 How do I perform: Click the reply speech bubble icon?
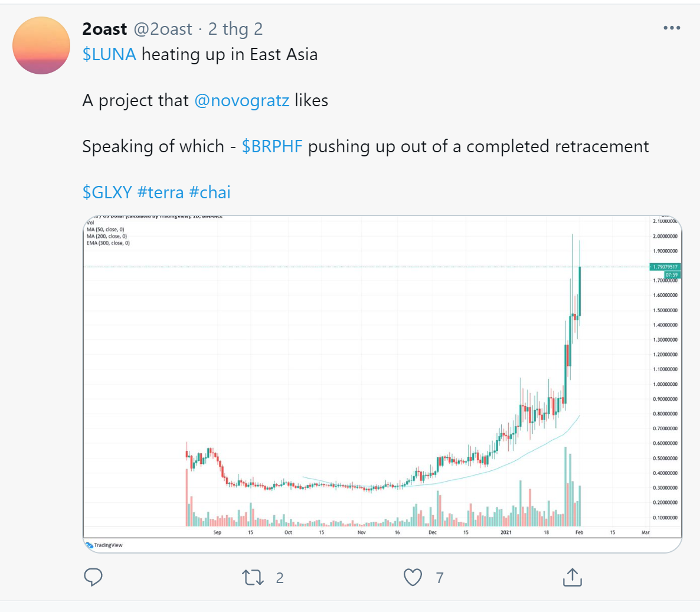point(93,577)
